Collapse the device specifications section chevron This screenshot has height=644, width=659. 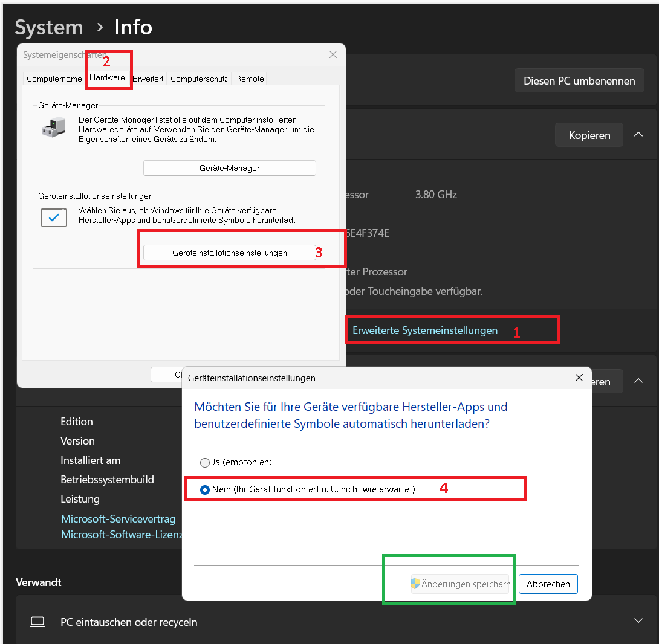click(x=638, y=135)
